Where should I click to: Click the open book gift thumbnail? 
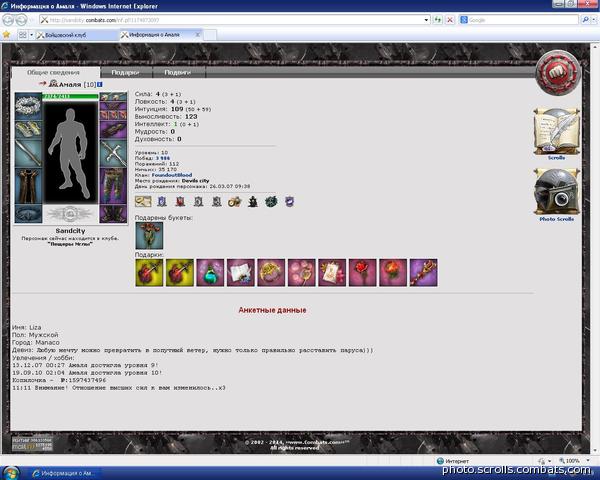(x=241, y=273)
